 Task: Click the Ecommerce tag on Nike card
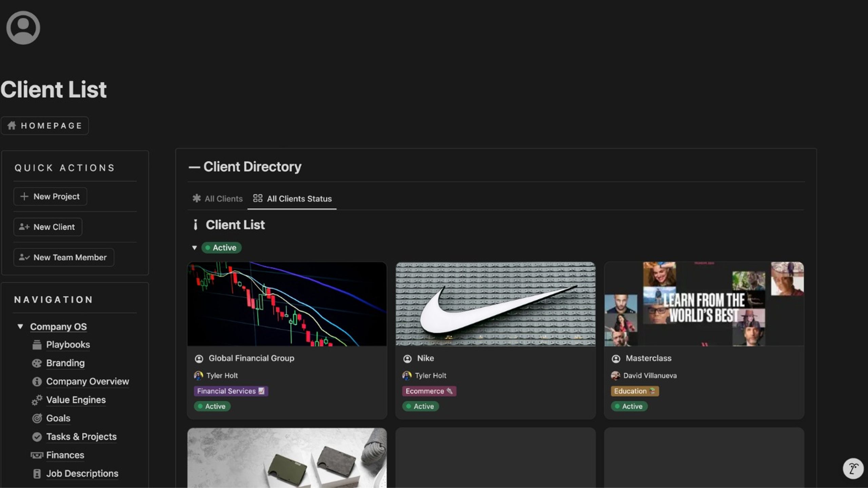(x=429, y=391)
